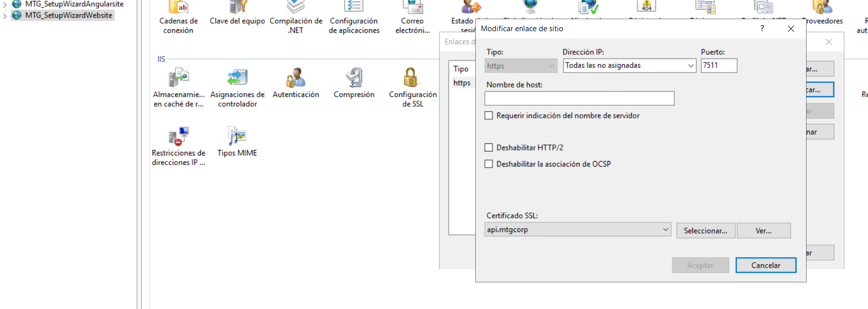Close the Enlaces de sitio window

829,42
